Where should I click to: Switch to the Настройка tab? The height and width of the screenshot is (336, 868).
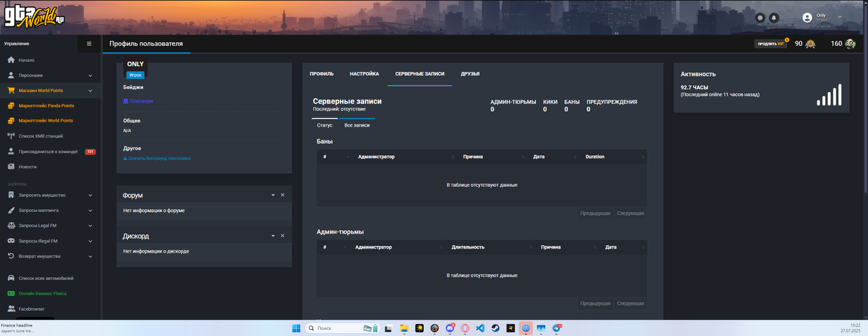coord(364,73)
